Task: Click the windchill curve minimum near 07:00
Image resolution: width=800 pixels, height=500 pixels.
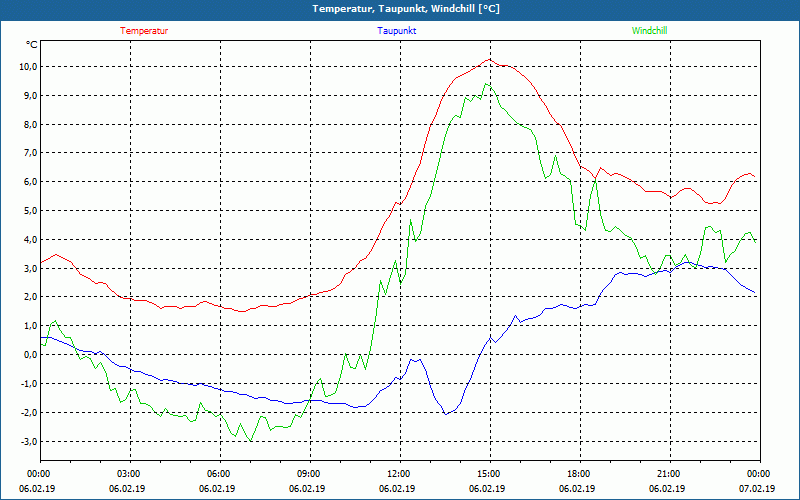Action: pos(251,440)
